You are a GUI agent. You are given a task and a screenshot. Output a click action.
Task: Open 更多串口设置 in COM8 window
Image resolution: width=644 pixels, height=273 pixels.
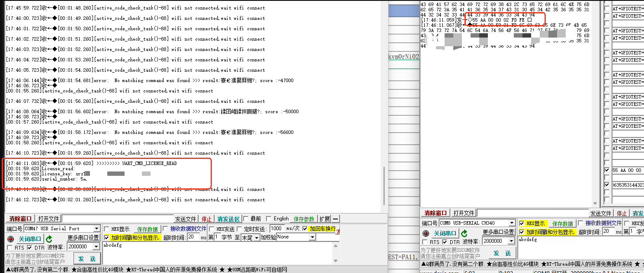click(499, 232)
